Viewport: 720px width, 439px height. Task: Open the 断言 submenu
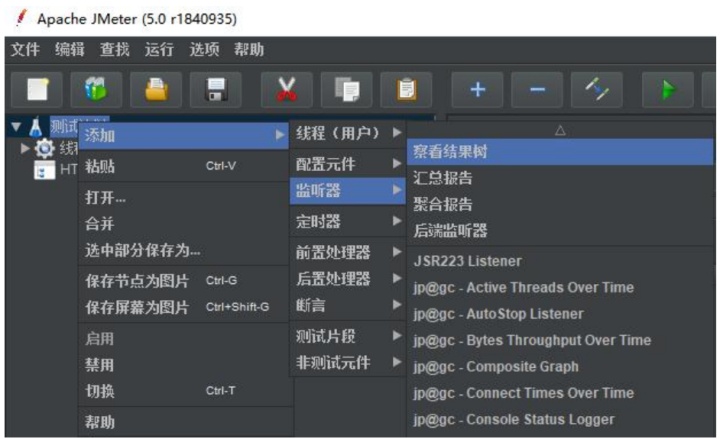(348, 305)
